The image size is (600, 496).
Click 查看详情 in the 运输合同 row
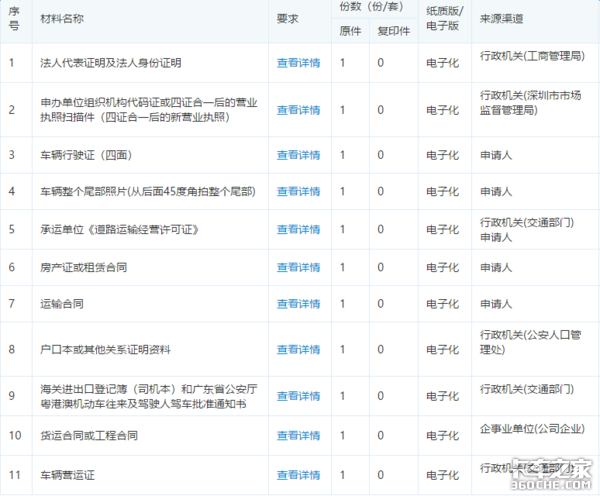pos(298,304)
